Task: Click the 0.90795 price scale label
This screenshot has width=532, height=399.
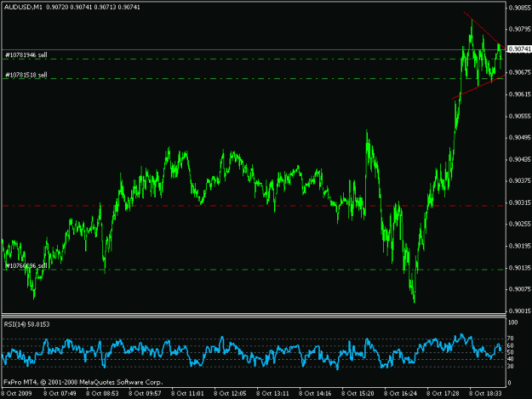Action: point(519,30)
